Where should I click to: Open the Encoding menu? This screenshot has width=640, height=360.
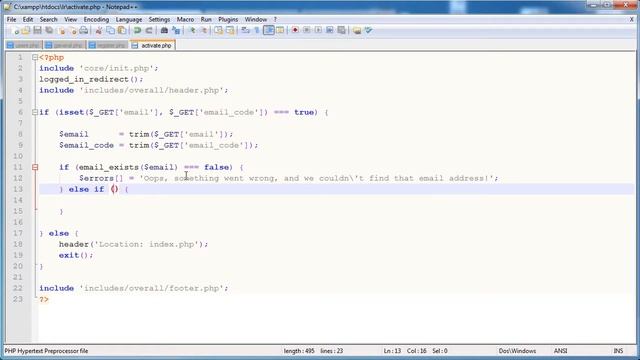point(96,19)
